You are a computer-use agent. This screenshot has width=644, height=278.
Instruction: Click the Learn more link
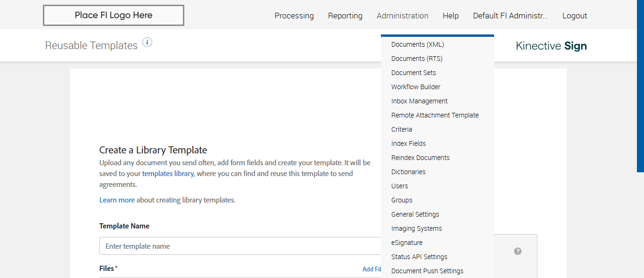(x=117, y=200)
